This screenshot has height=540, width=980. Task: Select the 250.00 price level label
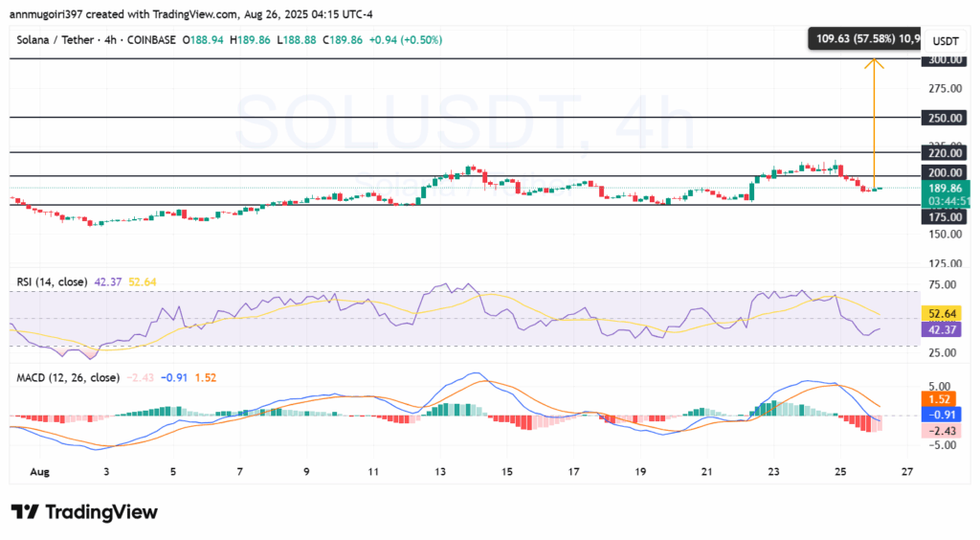[x=945, y=118]
